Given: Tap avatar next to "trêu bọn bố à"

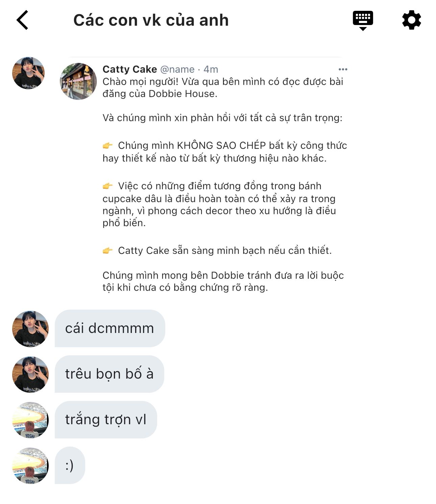Looking at the screenshot, I should click(30, 374).
